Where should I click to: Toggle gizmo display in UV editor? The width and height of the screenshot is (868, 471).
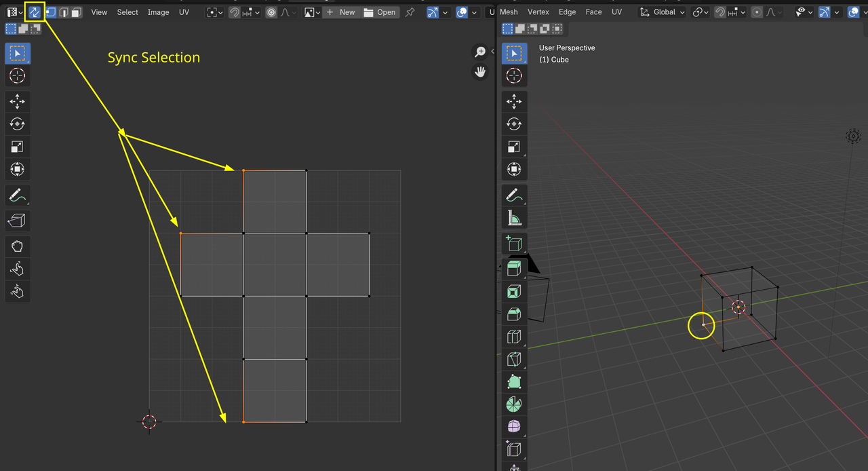point(433,12)
